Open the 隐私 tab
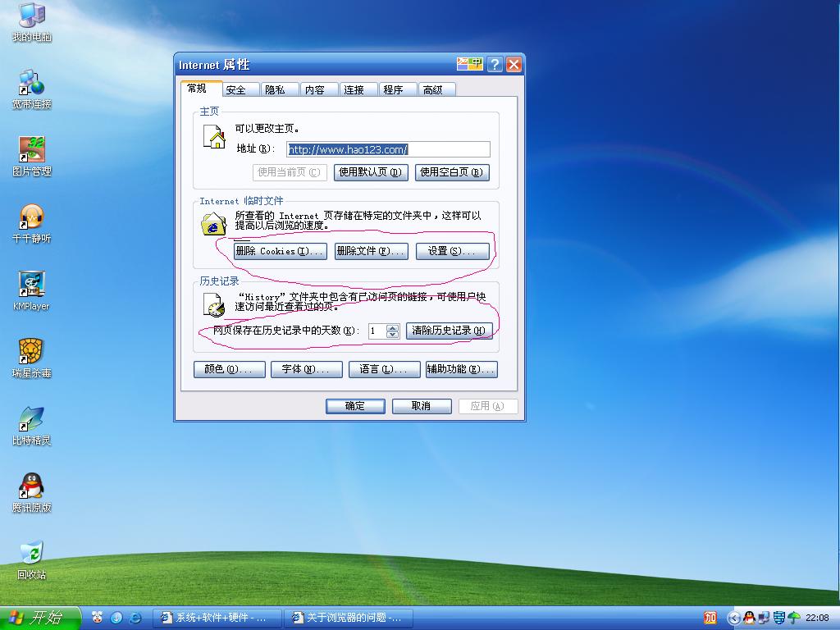 276,90
